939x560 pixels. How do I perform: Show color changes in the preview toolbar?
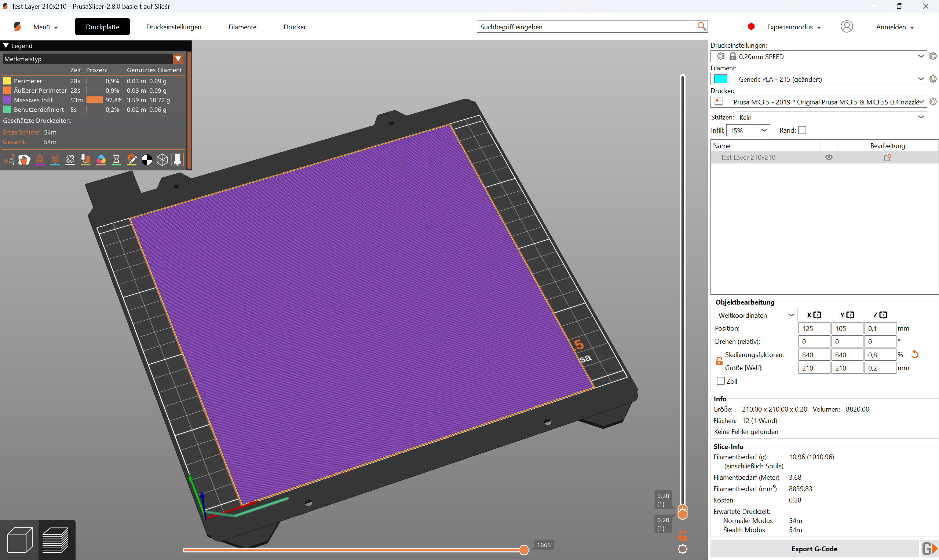(x=101, y=160)
